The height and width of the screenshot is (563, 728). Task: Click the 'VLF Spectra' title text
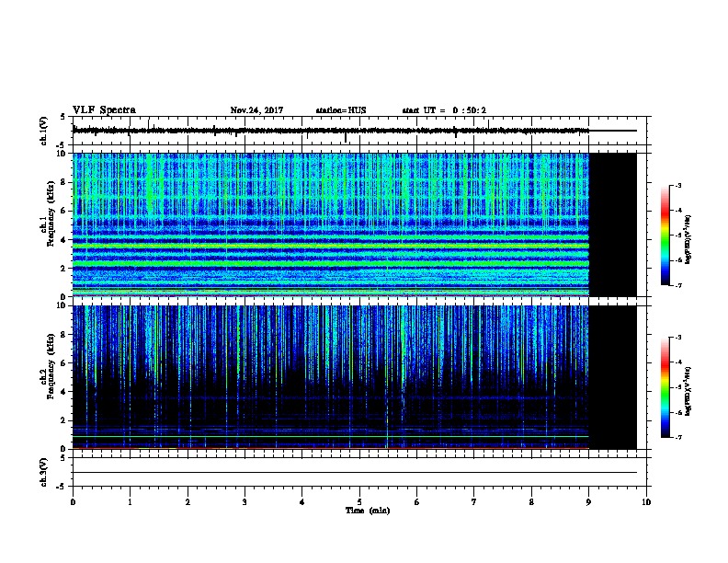tap(104, 110)
